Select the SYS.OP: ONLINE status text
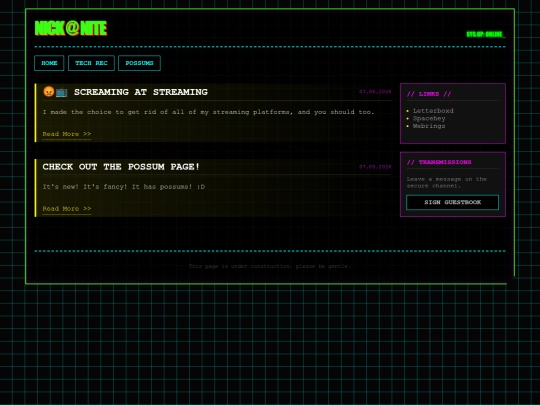Viewport: 540px width, 405px height. [x=486, y=34]
